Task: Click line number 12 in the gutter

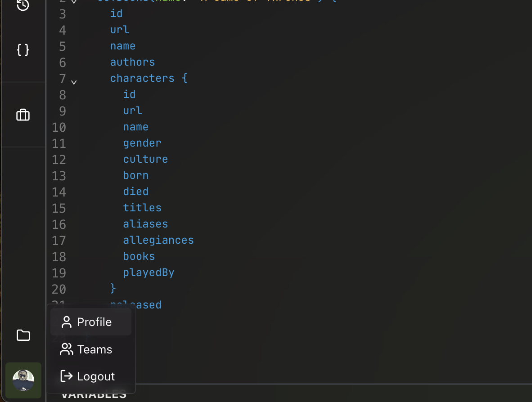Action: coord(59,160)
